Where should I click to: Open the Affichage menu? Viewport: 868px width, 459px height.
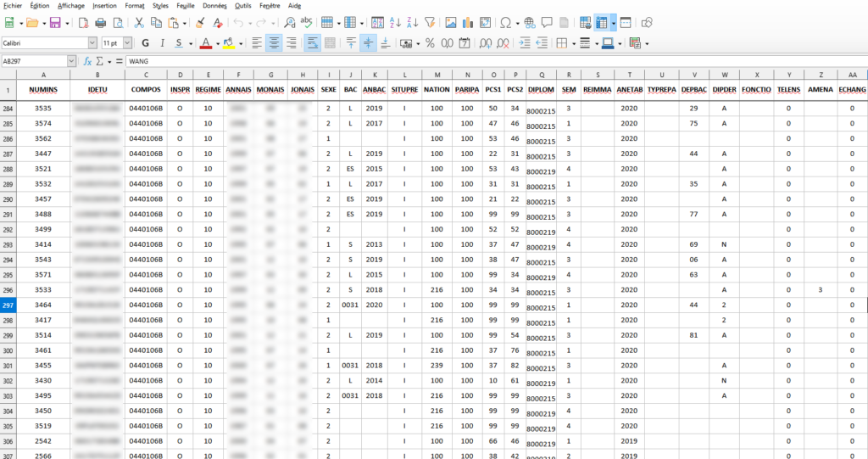pos(71,6)
